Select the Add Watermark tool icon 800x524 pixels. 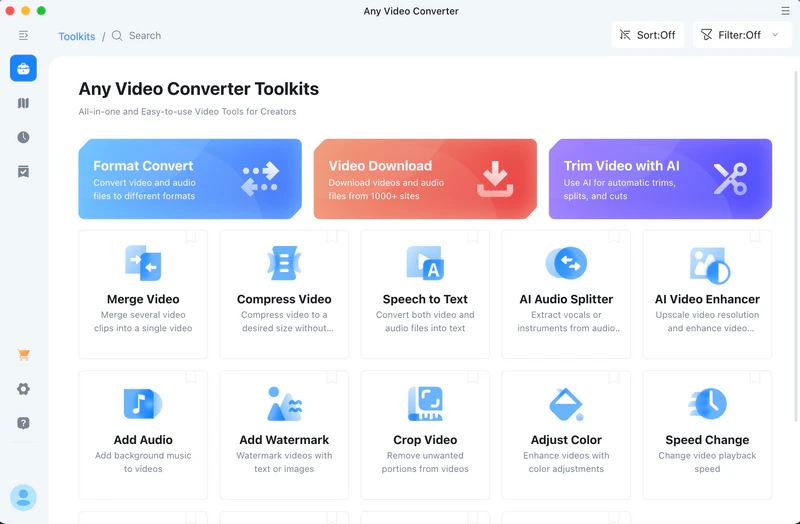(284, 405)
